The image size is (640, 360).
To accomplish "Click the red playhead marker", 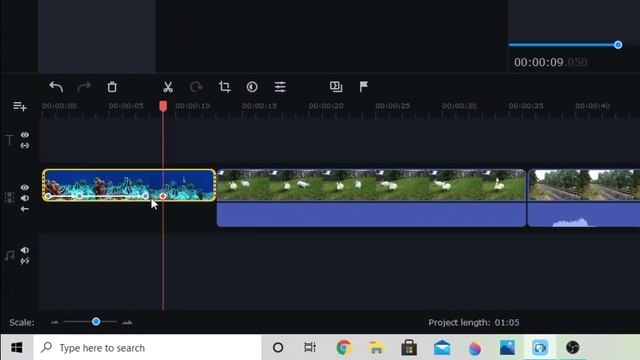I will point(163,106).
